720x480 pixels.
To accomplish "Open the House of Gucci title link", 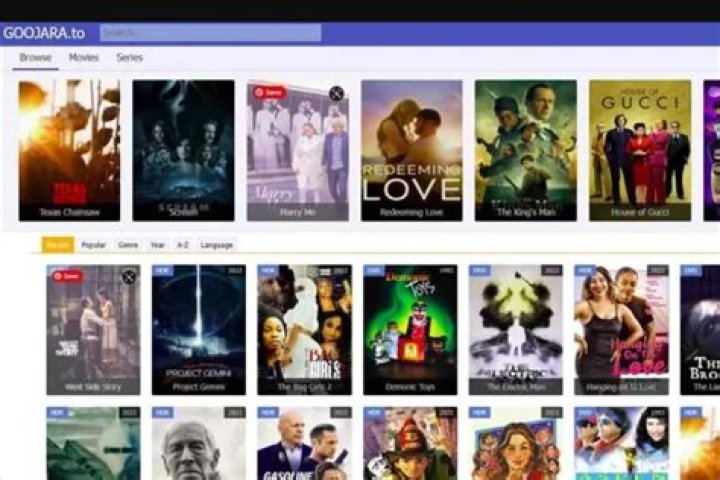I will (639, 212).
